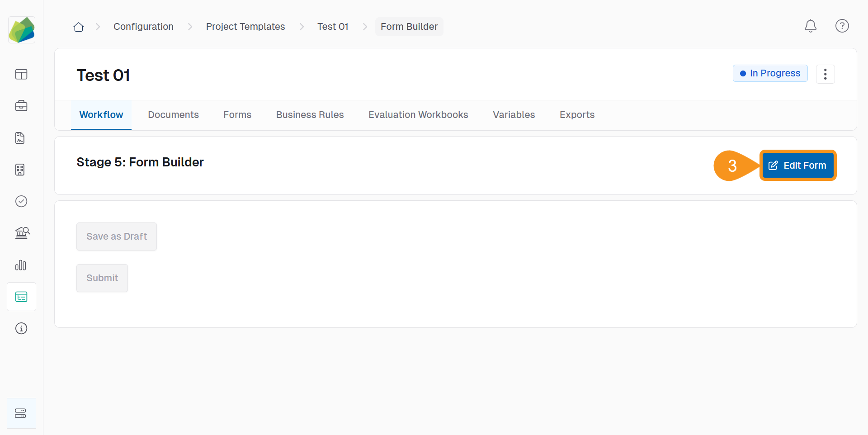
Task: Switch to the Documents tab
Action: coord(173,115)
